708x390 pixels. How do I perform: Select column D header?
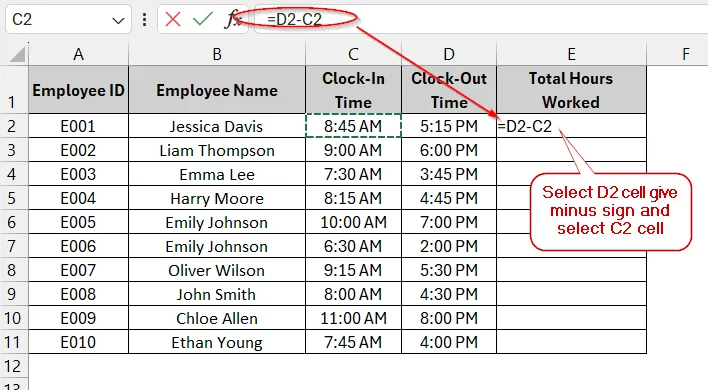click(449, 54)
